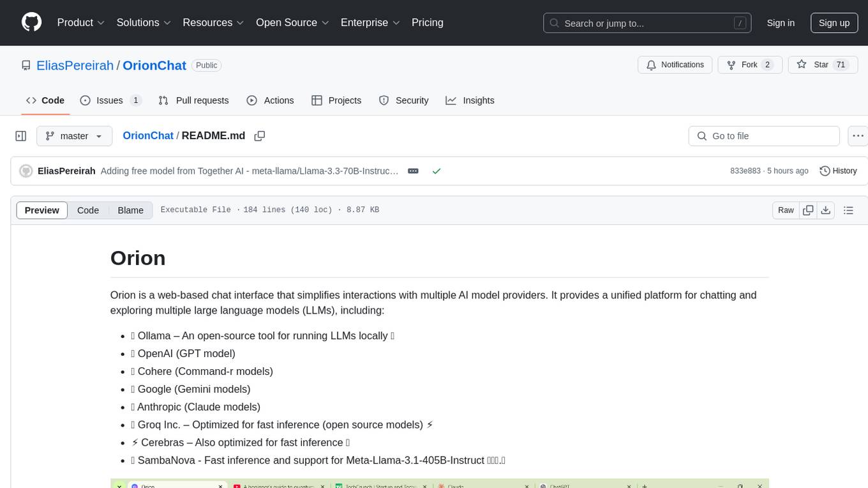Open the master branch selector
This screenshot has width=868, height=488.
74,136
